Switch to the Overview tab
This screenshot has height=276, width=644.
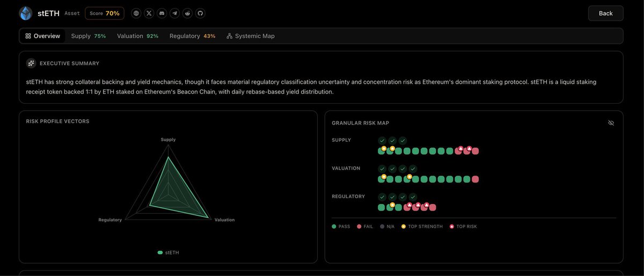click(43, 36)
